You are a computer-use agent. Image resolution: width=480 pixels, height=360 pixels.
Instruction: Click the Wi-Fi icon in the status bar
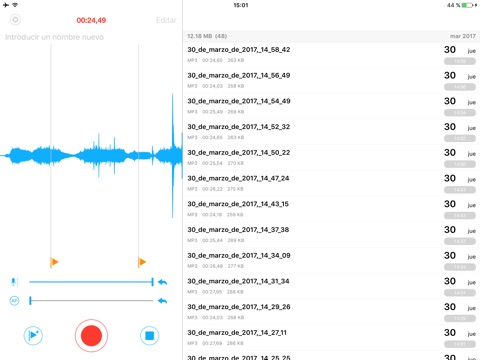click(x=15, y=5)
